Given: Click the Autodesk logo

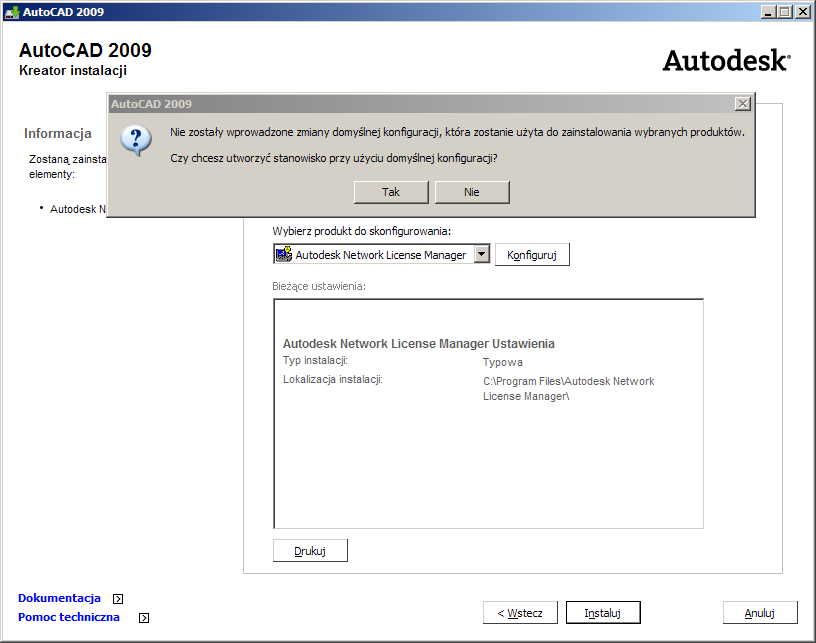Looking at the screenshot, I should click(x=726, y=60).
